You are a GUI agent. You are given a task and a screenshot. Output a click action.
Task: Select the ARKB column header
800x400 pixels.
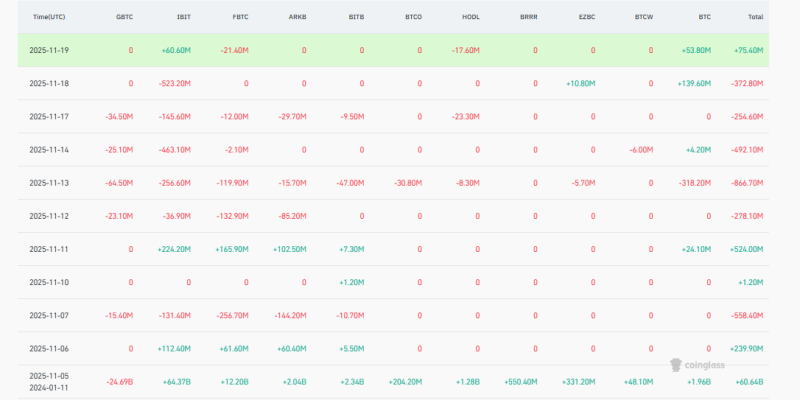coord(298,18)
